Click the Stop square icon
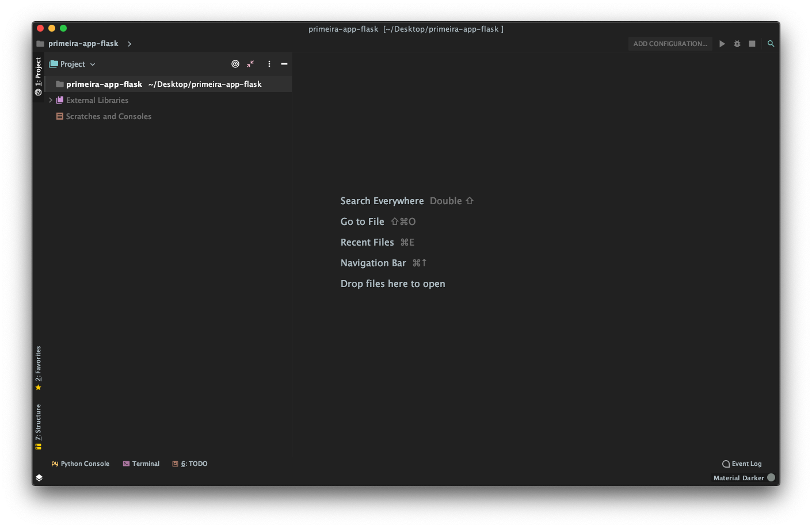Screen dimensions: 812x528 pyautogui.click(x=752, y=44)
